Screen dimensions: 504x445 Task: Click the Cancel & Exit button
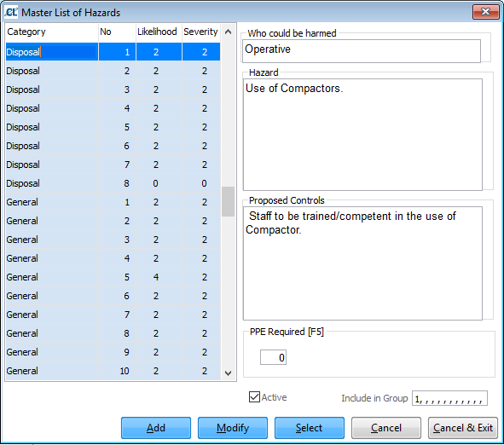(463, 428)
